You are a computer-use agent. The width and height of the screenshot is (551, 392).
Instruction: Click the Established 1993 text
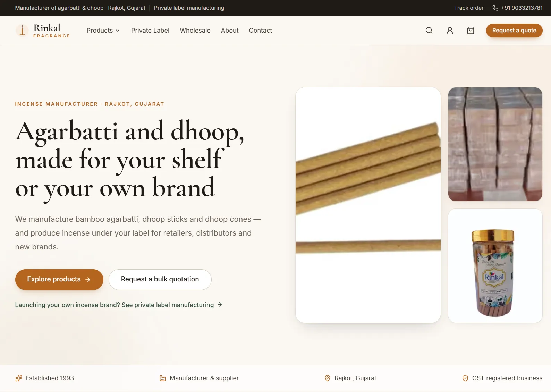(50, 378)
